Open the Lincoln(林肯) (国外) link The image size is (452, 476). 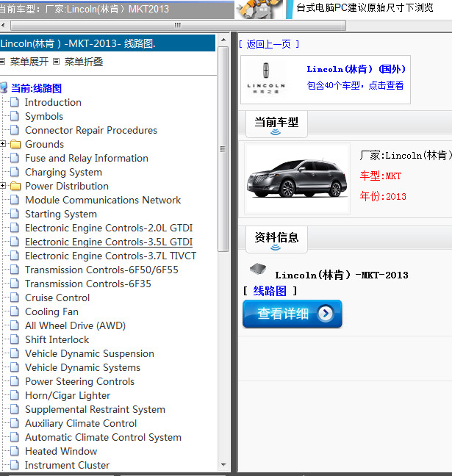click(356, 69)
